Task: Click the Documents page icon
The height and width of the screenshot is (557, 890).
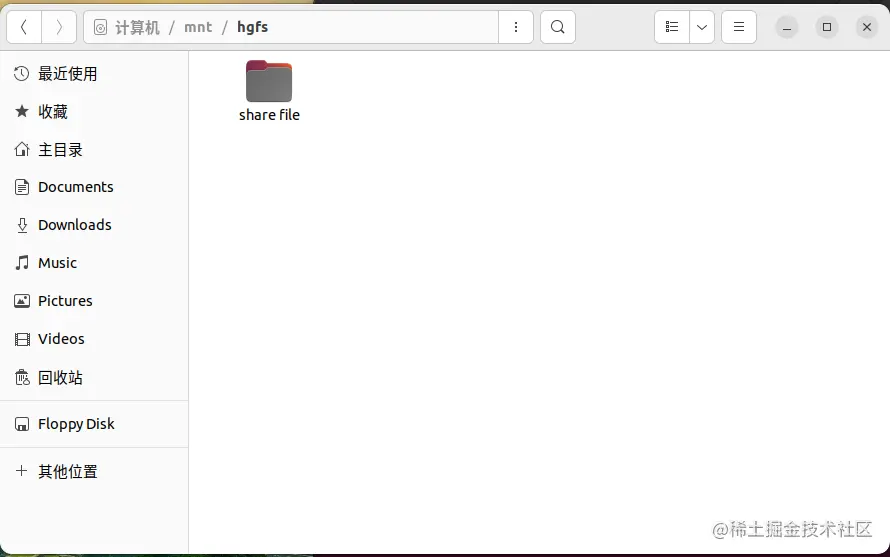Action: coord(22,187)
